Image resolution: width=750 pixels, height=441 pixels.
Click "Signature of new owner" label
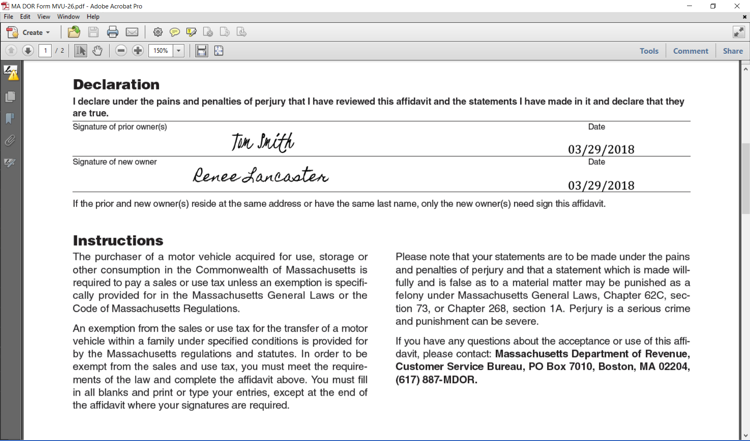[x=114, y=162]
